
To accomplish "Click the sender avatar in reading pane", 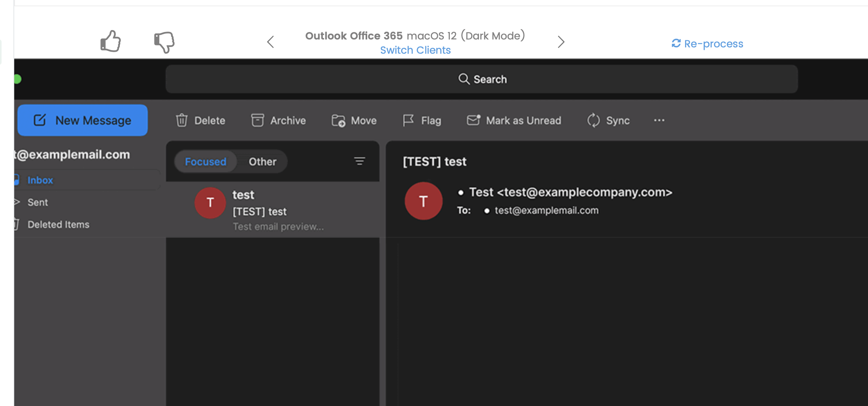I will coord(423,201).
